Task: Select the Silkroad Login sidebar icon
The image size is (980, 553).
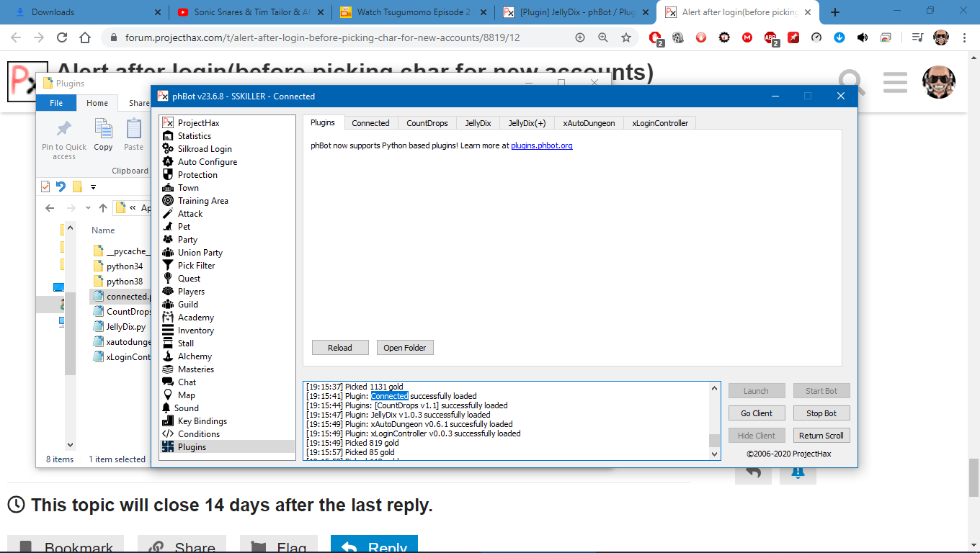Action: click(x=168, y=149)
